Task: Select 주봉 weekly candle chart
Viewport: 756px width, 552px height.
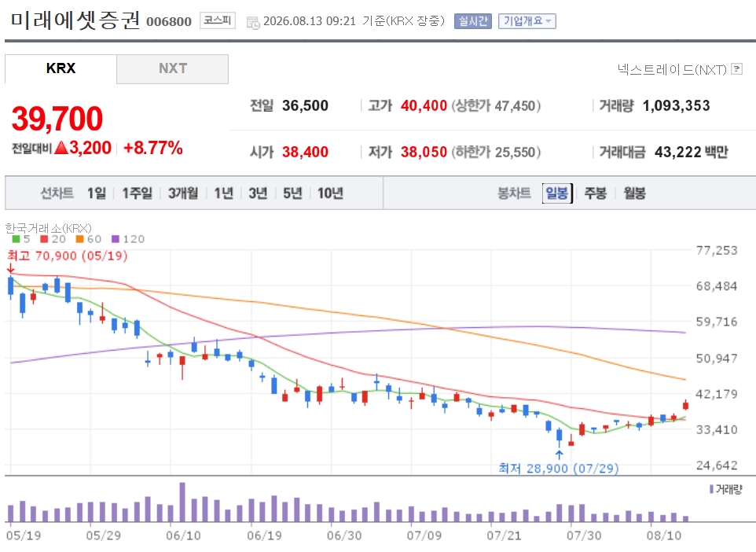Action: [596, 193]
